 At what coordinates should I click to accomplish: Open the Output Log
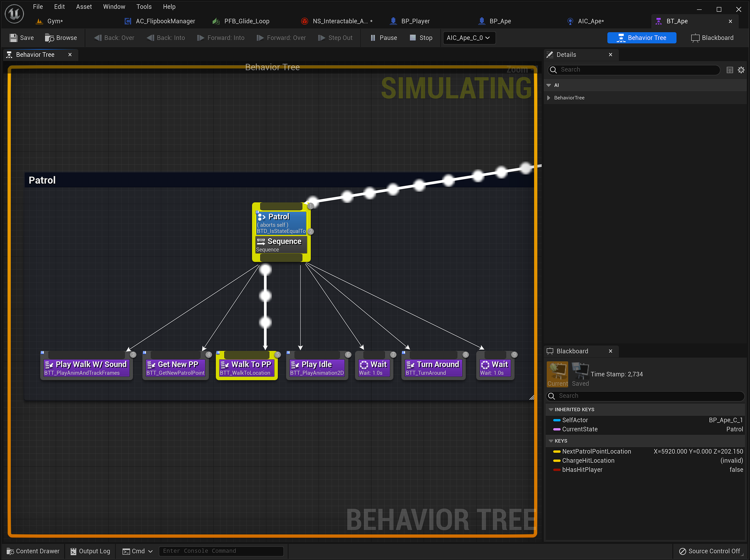pos(90,551)
